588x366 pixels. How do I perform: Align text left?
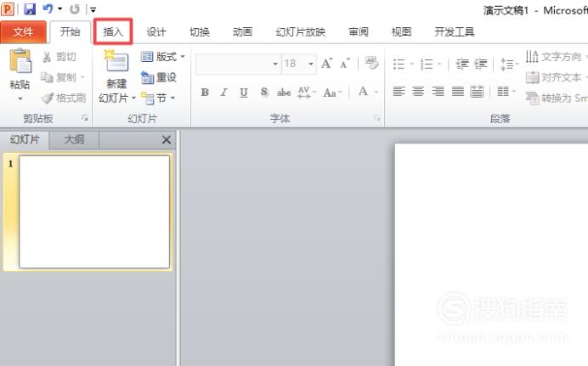(x=399, y=92)
